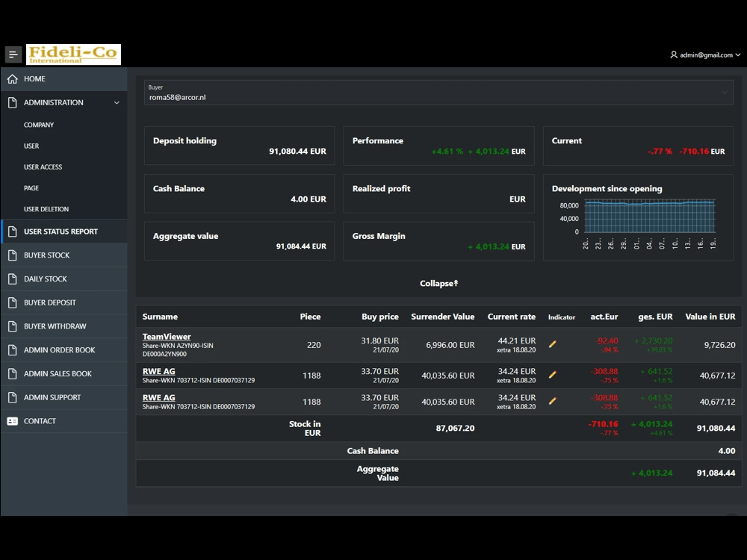Screen dimensions: 747x560
Task: Click the pencil indicator icon for TeamViewer
Action: coord(553,343)
